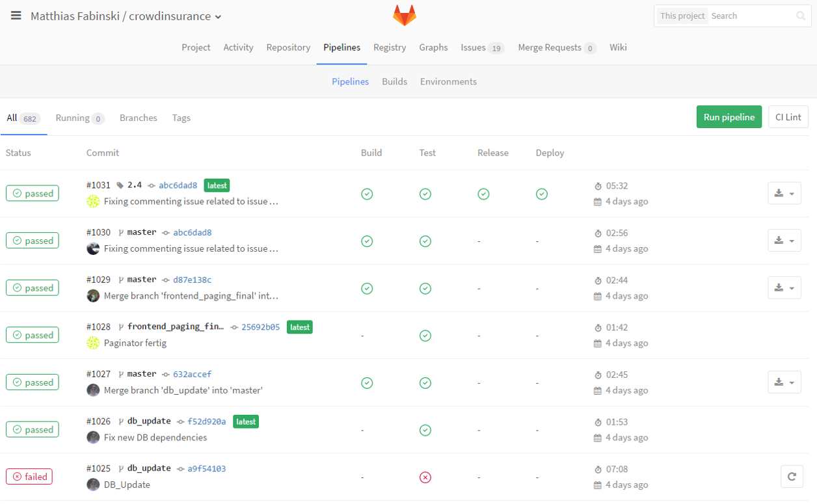Open commit link d87e138c

(x=192, y=280)
